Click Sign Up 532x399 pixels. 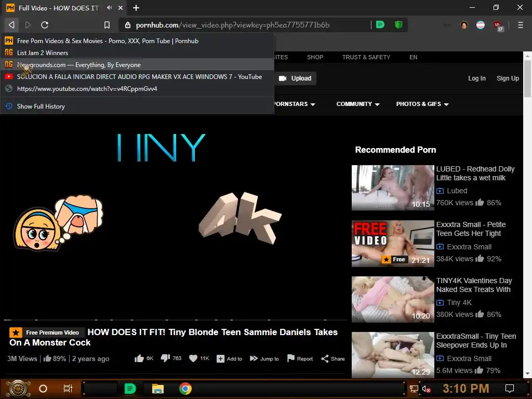[508, 78]
